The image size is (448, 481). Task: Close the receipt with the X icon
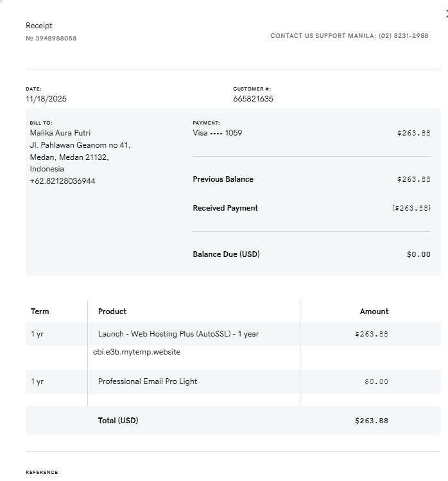tap(446, 14)
